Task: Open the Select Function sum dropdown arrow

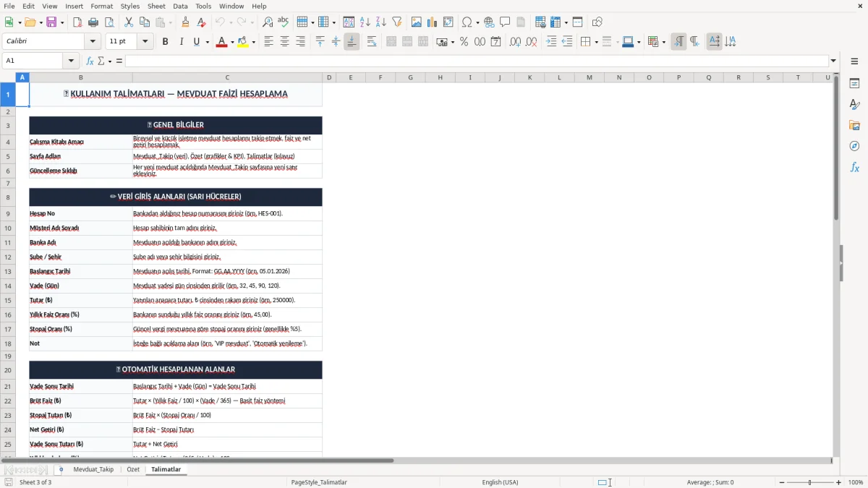Action: [x=110, y=61]
